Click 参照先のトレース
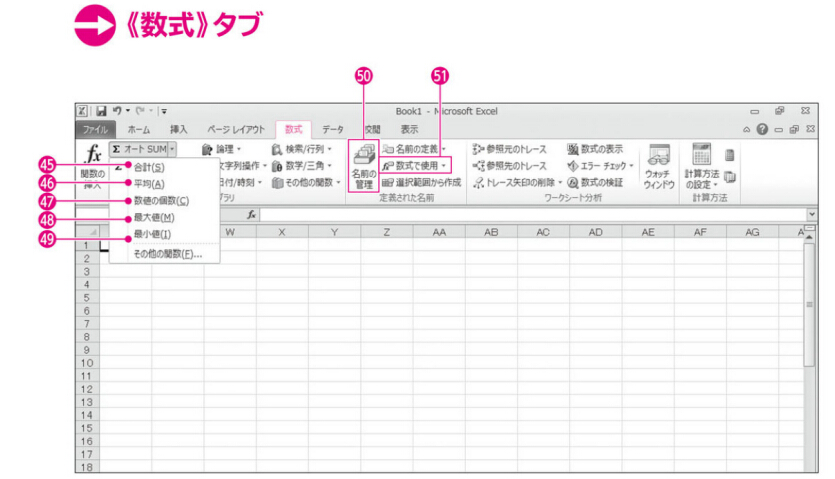This screenshot has height=479, width=835. [x=510, y=166]
